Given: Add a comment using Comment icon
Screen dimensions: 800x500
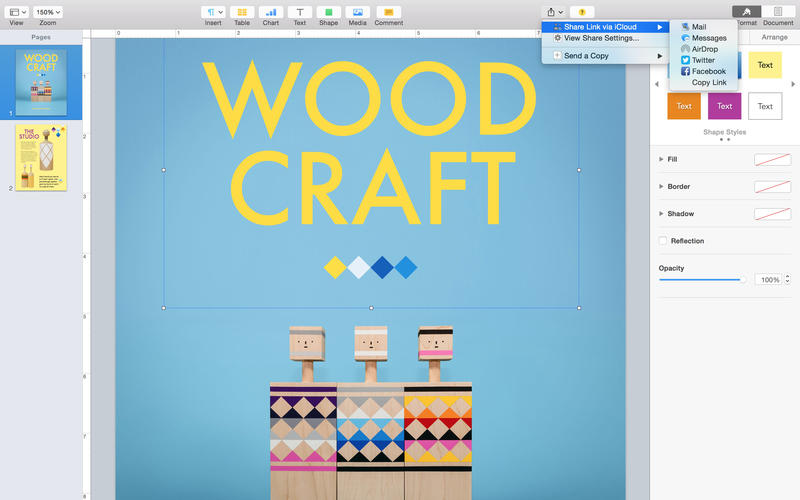Looking at the screenshot, I should tap(388, 12).
